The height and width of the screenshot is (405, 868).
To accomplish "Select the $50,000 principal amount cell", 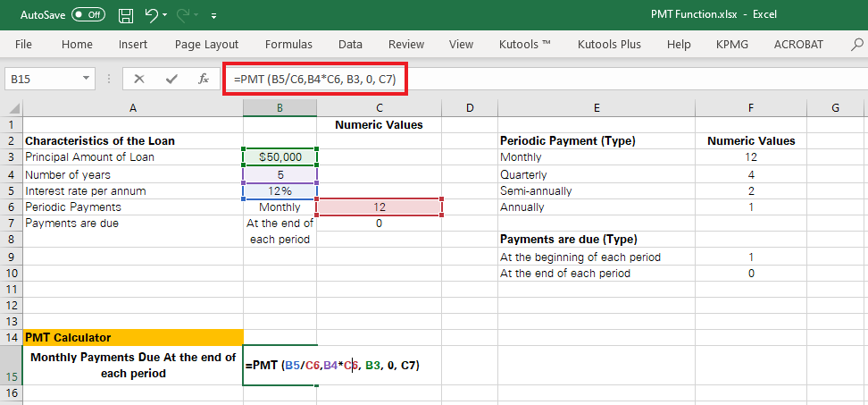I will 280,157.
